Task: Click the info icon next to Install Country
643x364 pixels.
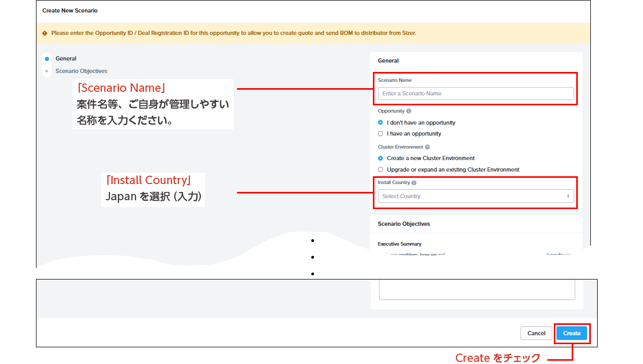Action: [414, 183]
